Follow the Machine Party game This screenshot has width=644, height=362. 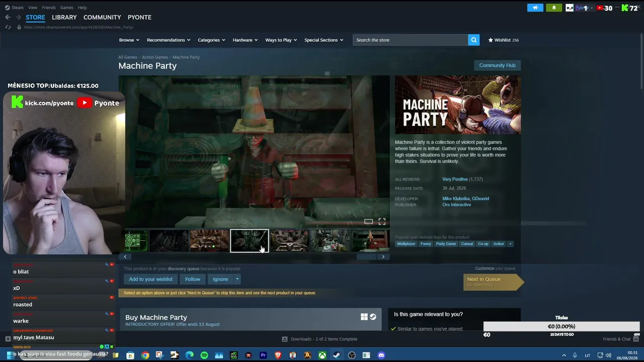[193, 279]
